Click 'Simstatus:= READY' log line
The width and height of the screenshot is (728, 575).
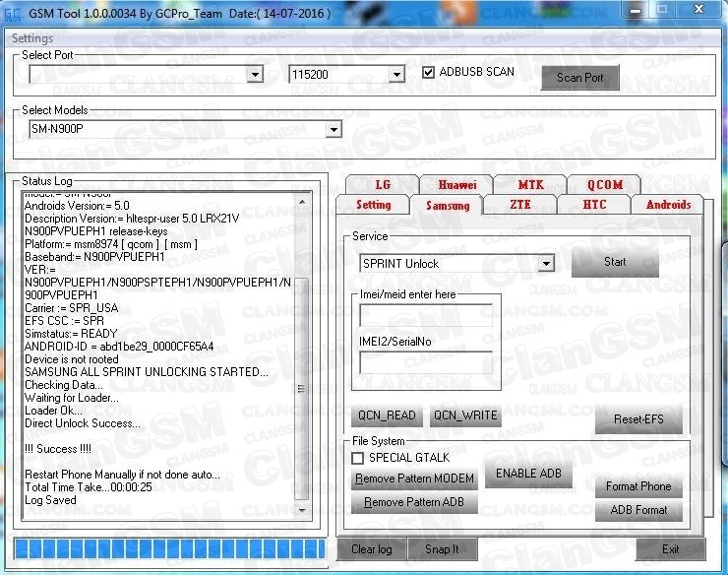[x=71, y=334]
